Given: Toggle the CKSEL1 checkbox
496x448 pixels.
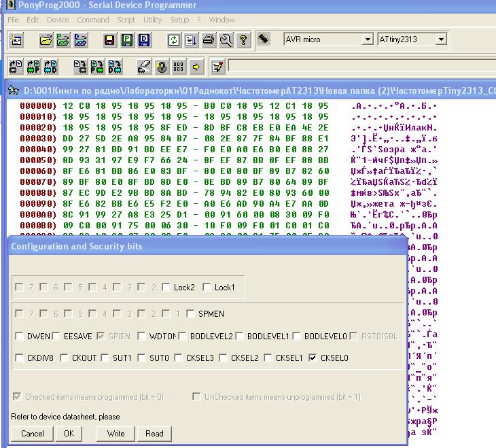Looking at the screenshot, I should pos(268,358).
